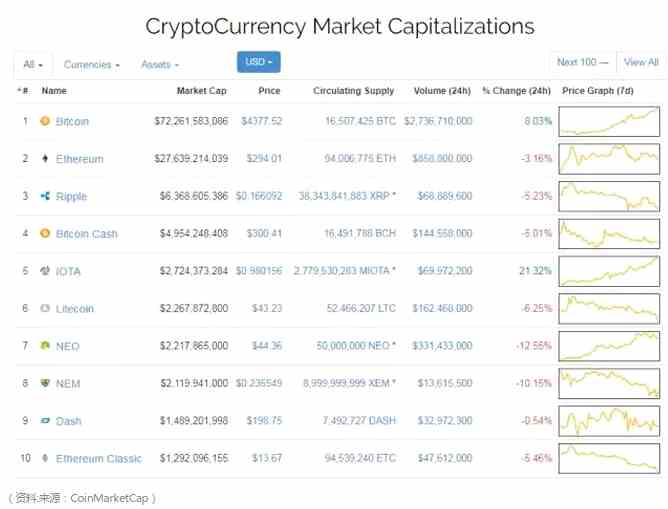Sort table by Name column header
The width and height of the screenshot is (668, 509).
[54, 91]
